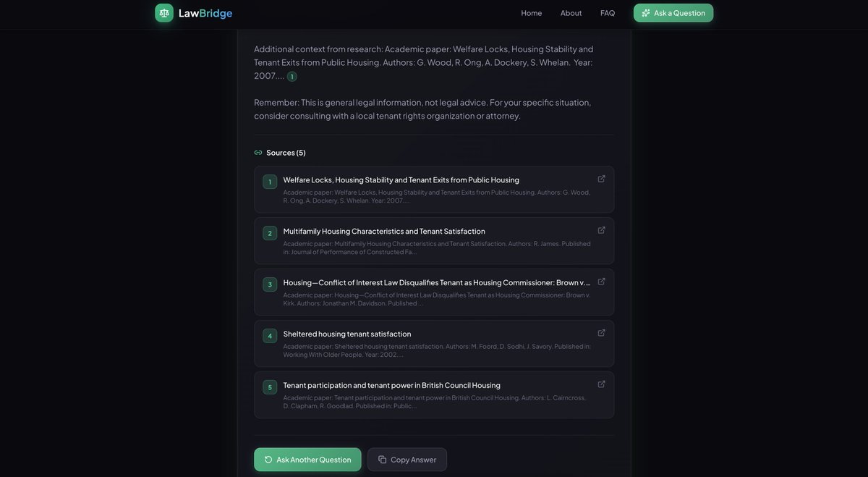Click the sparkle icon in Ask a Question
The width and height of the screenshot is (868, 477).
click(x=646, y=13)
